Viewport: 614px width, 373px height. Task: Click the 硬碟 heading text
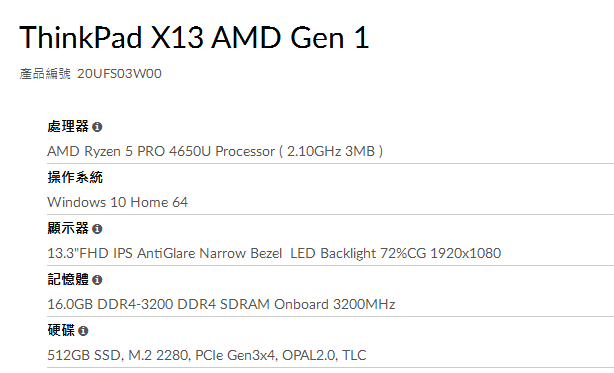pyautogui.click(x=61, y=330)
